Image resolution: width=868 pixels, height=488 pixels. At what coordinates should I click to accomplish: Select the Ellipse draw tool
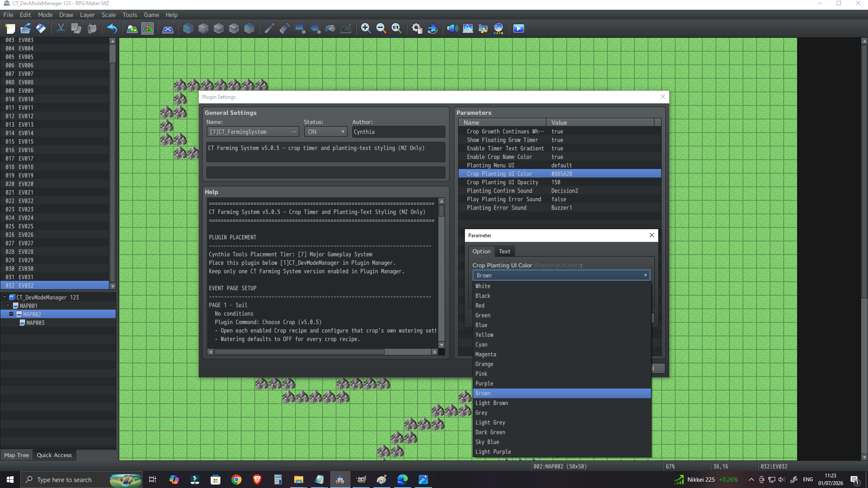315,28
